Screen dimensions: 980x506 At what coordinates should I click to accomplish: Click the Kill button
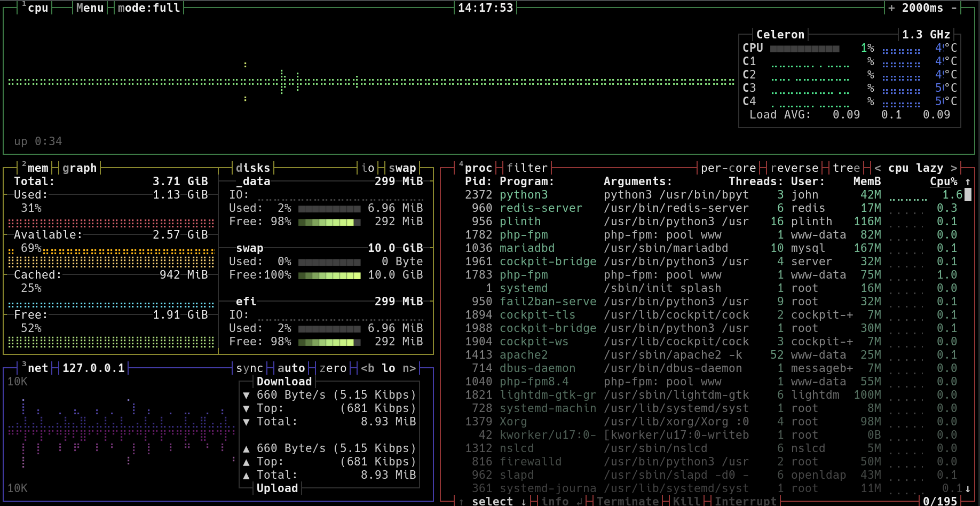(686, 501)
